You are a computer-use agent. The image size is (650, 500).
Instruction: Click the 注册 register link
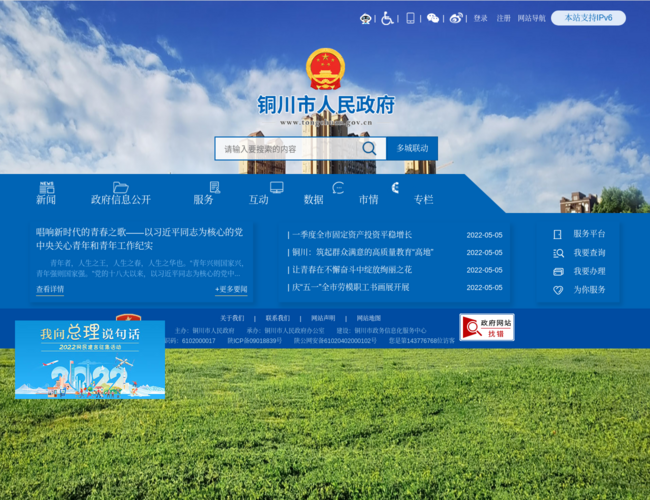coord(503,18)
